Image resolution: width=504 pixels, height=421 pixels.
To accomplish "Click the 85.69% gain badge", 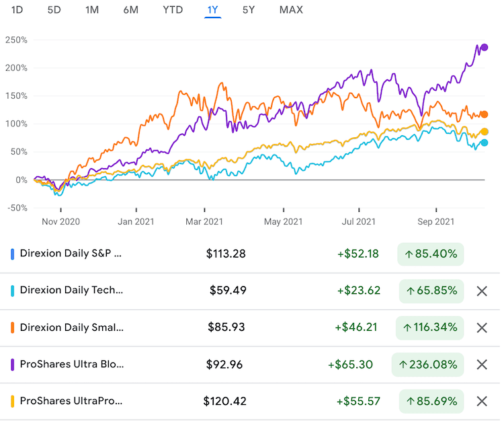I will coord(431,401).
